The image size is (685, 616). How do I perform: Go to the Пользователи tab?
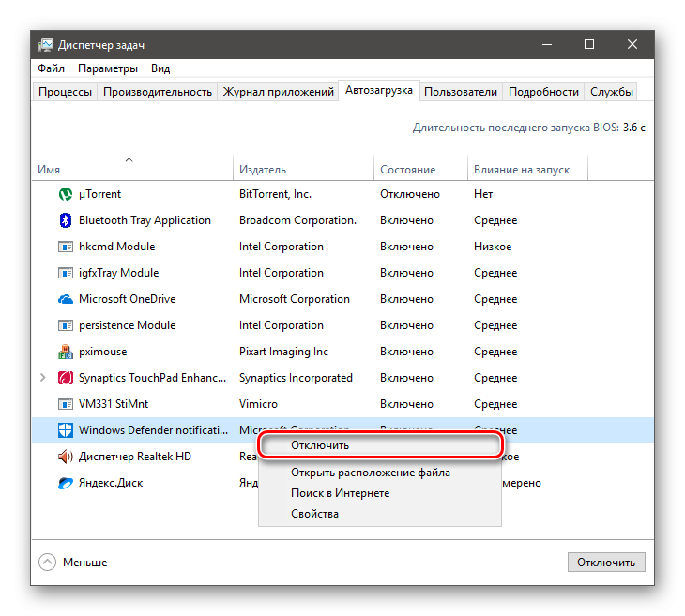click(461, 92)
